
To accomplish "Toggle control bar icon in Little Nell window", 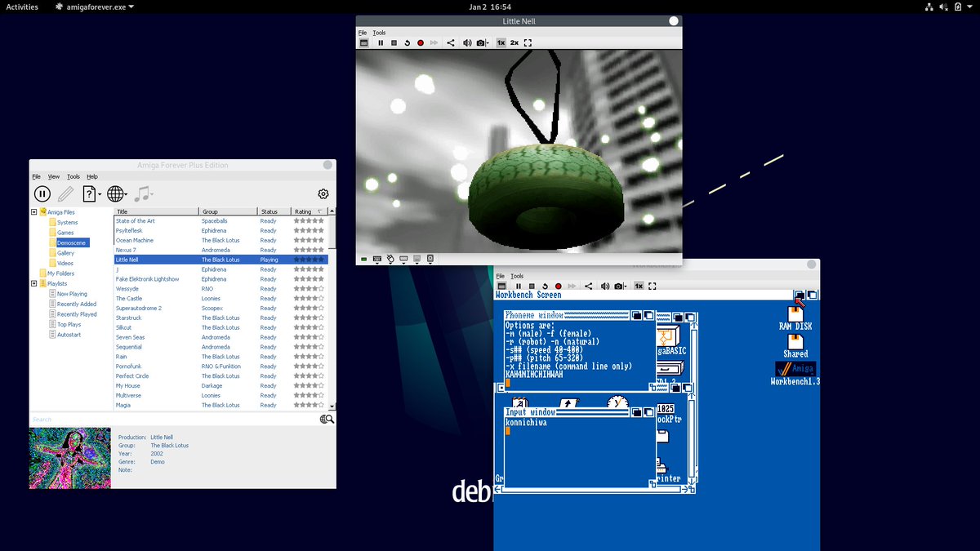I will (364, 42).
